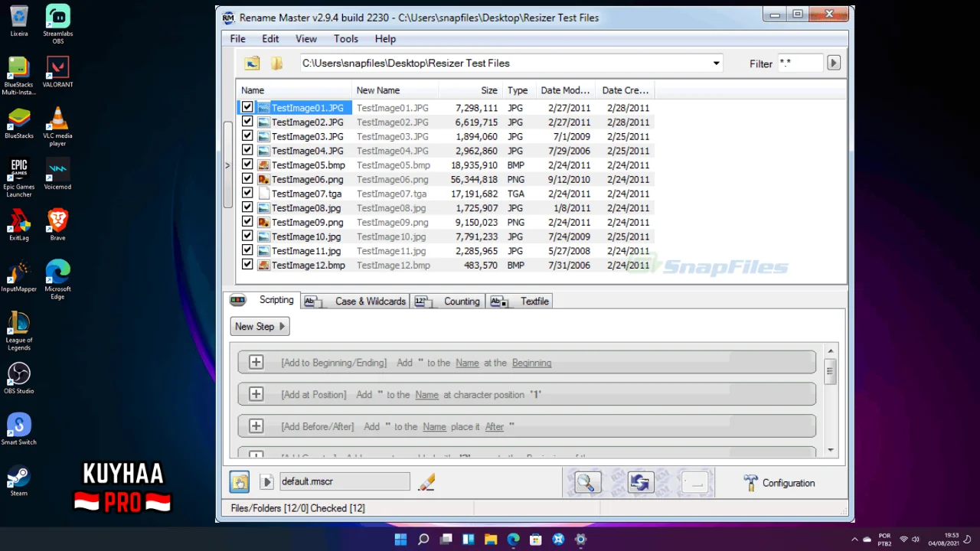
Task: Uncheck TestImage12.bmp checkbox
Action: coord(247,265)
